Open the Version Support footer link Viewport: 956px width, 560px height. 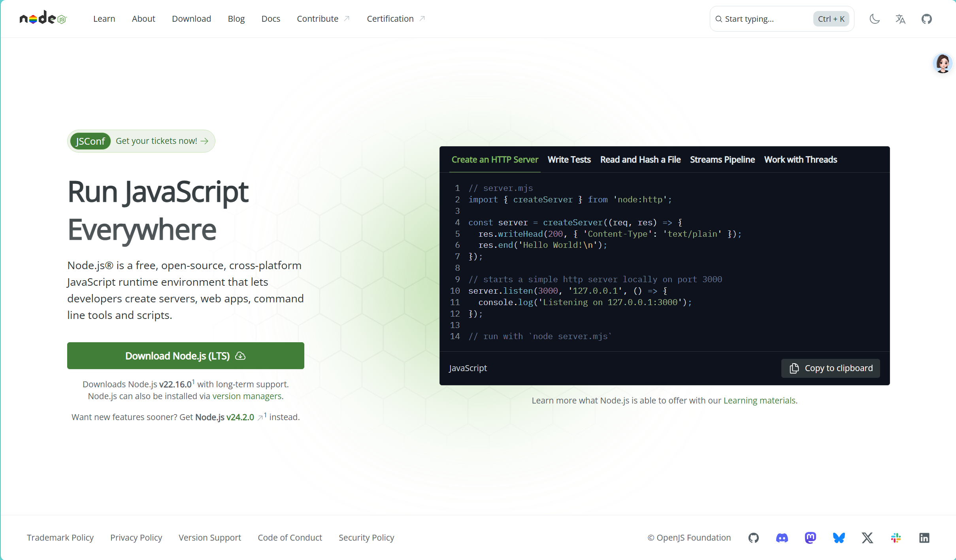point(210,537)
